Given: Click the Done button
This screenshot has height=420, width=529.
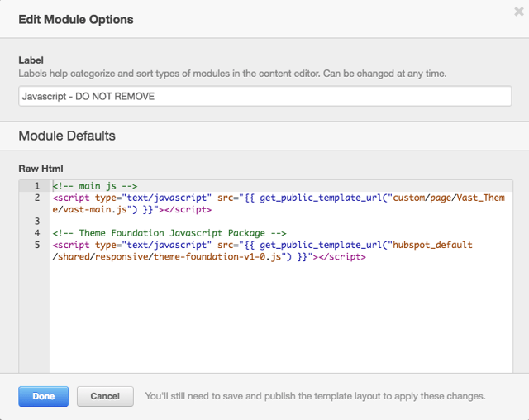Looking at the screenshot, I should [x=44, y=396].
